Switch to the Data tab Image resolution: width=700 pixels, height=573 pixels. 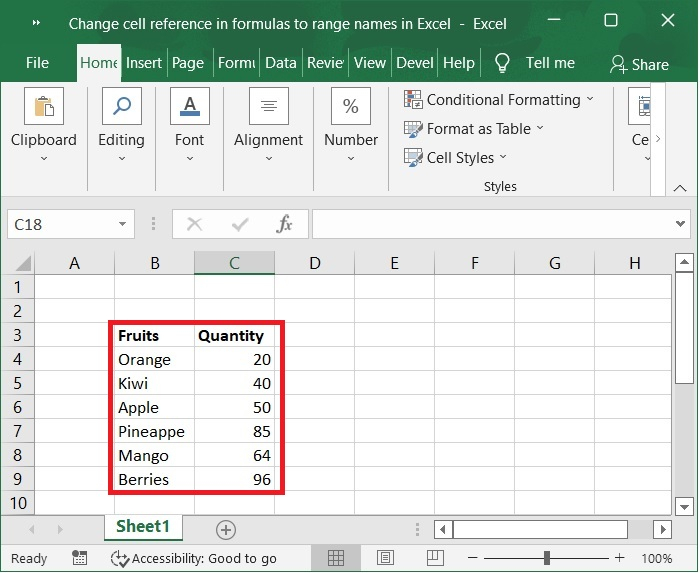click(280, 63)
